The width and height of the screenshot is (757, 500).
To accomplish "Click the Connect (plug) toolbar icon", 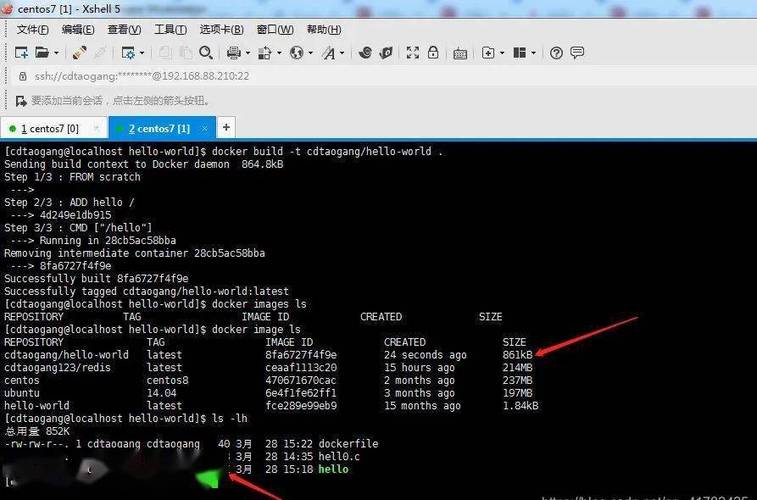I will pos(79,53).
